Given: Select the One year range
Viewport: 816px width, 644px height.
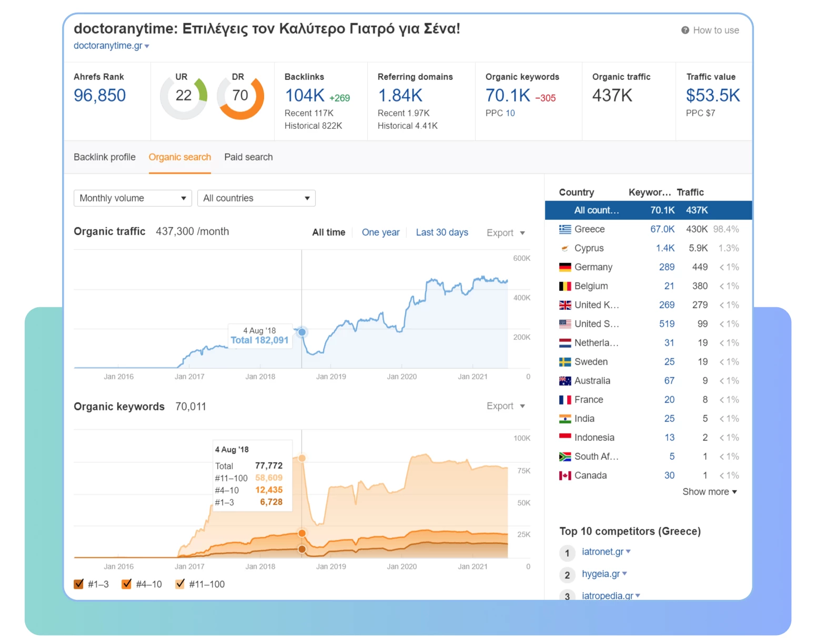Looking at the screenshot, I should [x=381, y=233].
